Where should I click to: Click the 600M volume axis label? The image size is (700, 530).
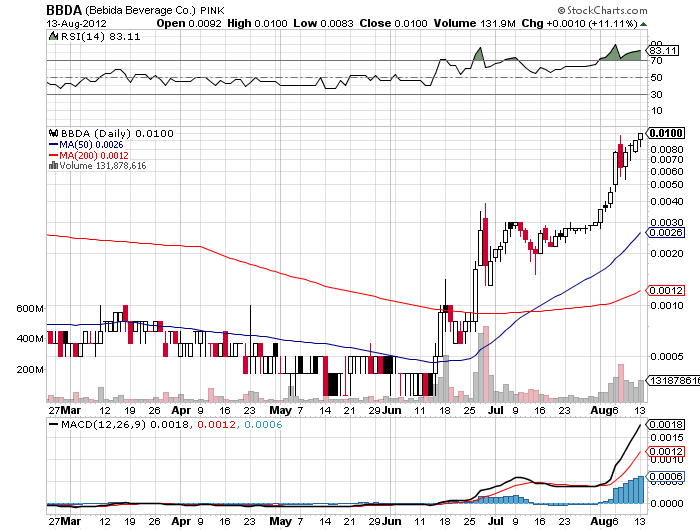pos(30,309)
